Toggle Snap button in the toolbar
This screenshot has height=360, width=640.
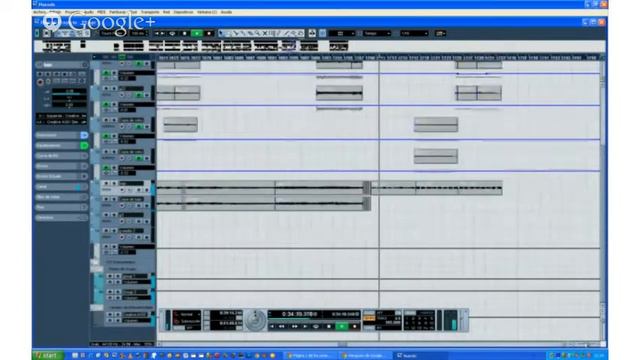point(322,33)
